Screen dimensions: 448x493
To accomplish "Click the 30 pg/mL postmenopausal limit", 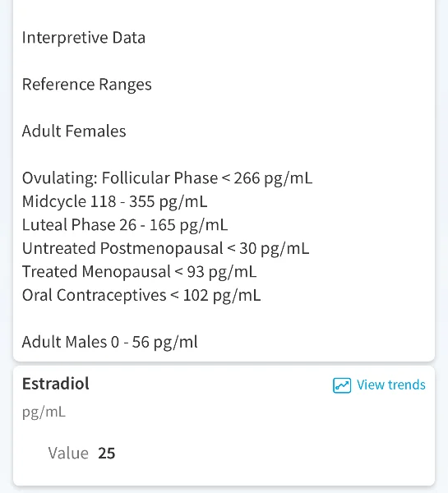I will coord(274,248).
